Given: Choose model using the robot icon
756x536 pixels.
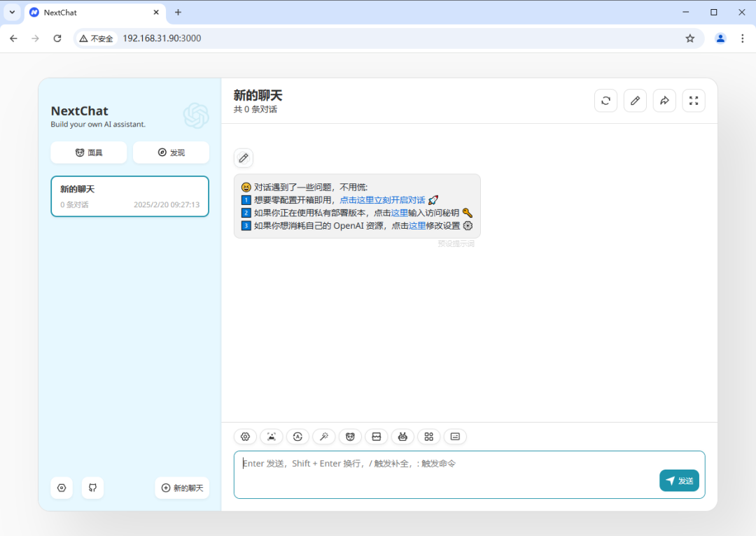Looking at the screenshot, I should 402,437.
